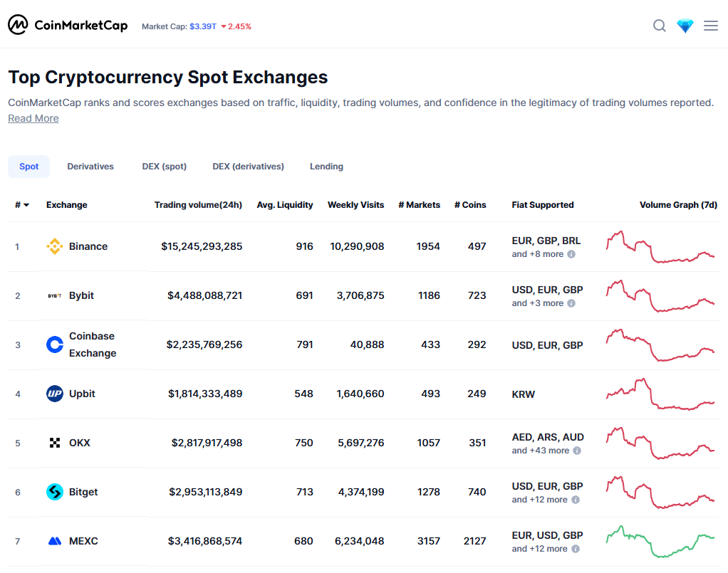Image resolution: width=728 pixels, height=573 pixels.
Task: Click info icon beside MEXC's +12 more
Action: (x=576, y=550)
